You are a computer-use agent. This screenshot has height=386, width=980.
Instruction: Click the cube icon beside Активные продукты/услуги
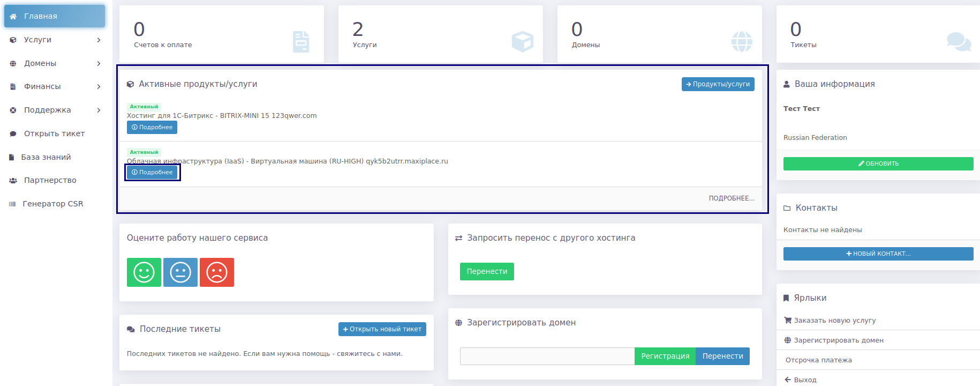(130, 84)
